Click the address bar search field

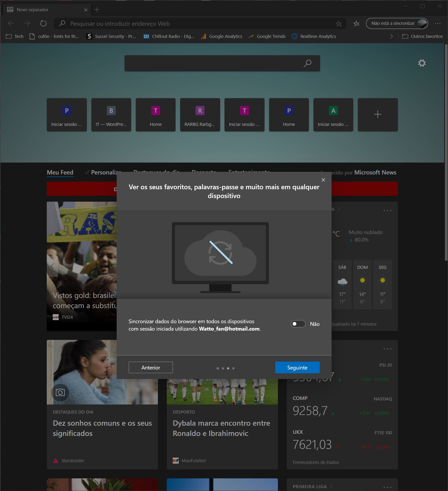tap(200, 23)
